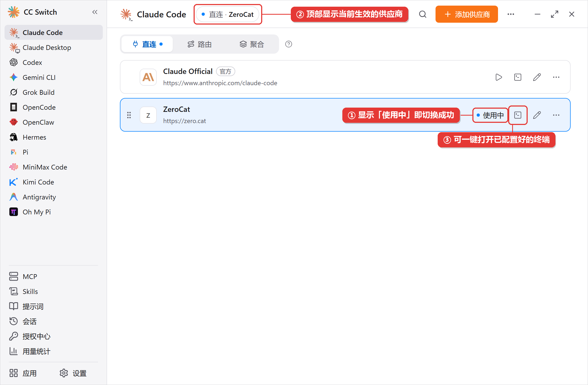Click the 添加供应商 add provider button
The height and width of the screenshot is (385, 588).
(x=467, y=14)
